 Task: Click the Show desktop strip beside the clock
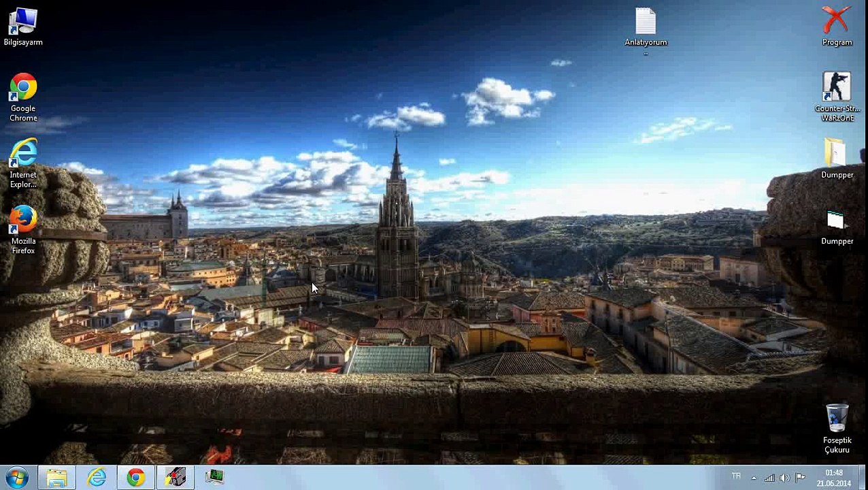tap(863, 478)
